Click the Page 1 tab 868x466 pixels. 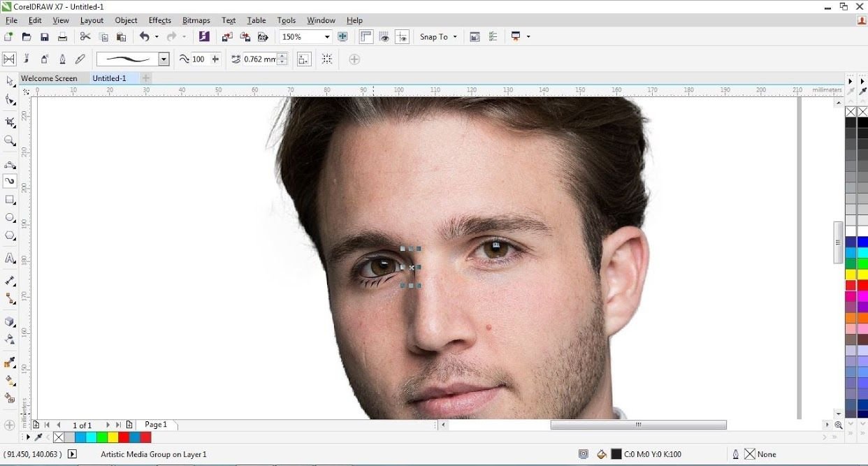click(x=156, y=424)
